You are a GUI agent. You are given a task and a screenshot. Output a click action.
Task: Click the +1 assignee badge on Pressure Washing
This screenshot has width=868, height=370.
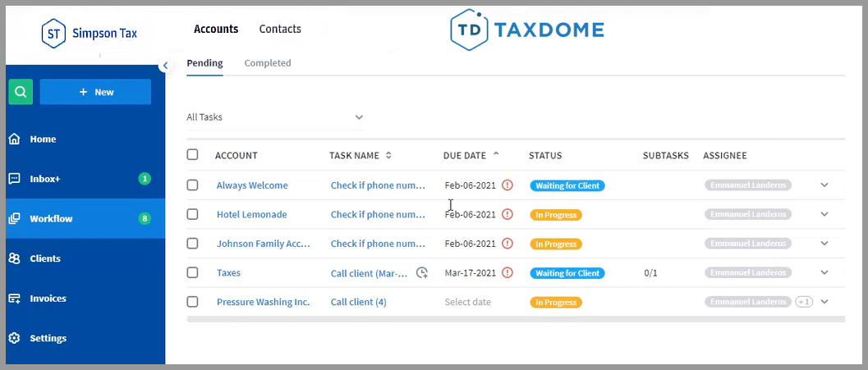(x=804, y=301)
